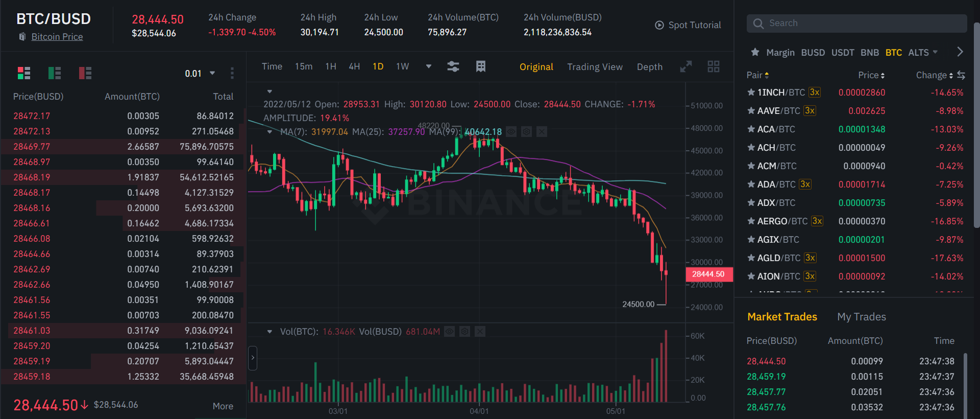Viewport: 980px width, 419px height.
Task: Click the magnifier icon in search box
Action: [x=758, y=24]
